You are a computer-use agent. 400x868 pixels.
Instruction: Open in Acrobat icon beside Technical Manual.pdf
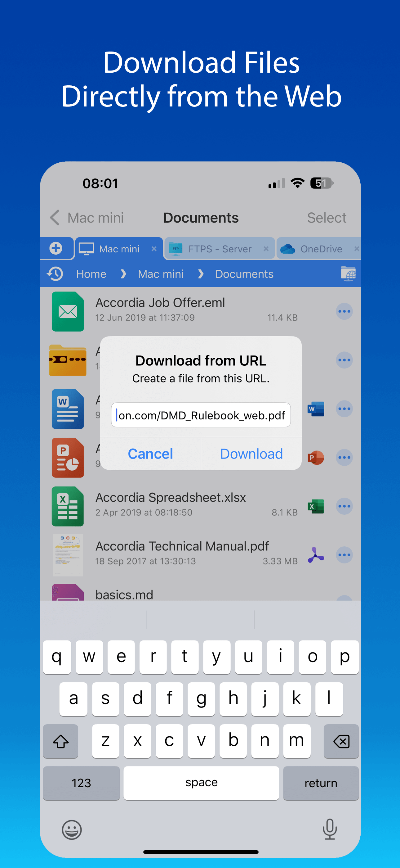point(316,555)
